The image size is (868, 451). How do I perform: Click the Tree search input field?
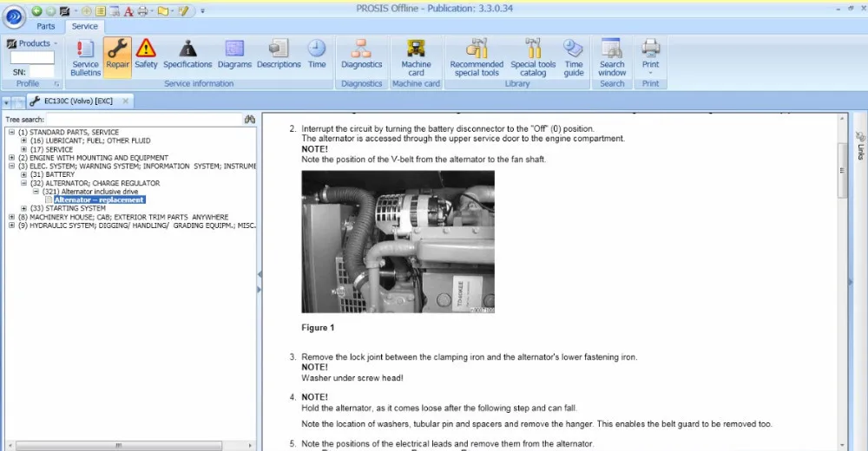click(144, 119)
